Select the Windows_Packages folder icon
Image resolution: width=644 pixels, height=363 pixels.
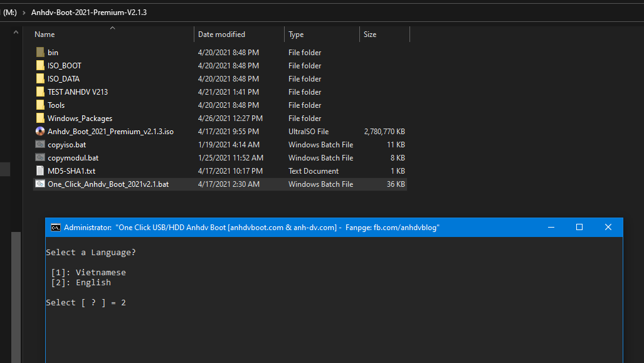click(x=40, y=118)
